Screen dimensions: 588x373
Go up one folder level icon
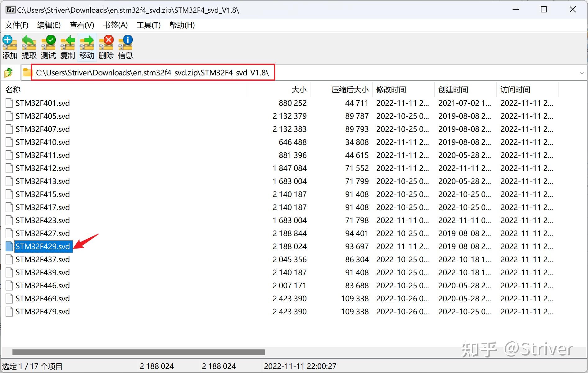pyautogui.click(x=9, y=73)
